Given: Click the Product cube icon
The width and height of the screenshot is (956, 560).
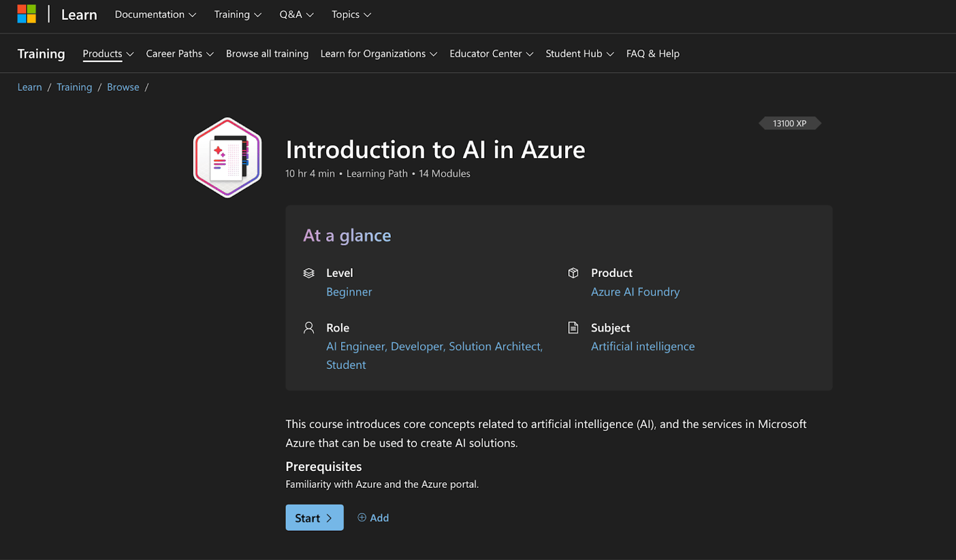Looking at the screenshot, I should [x=573, y=273].
